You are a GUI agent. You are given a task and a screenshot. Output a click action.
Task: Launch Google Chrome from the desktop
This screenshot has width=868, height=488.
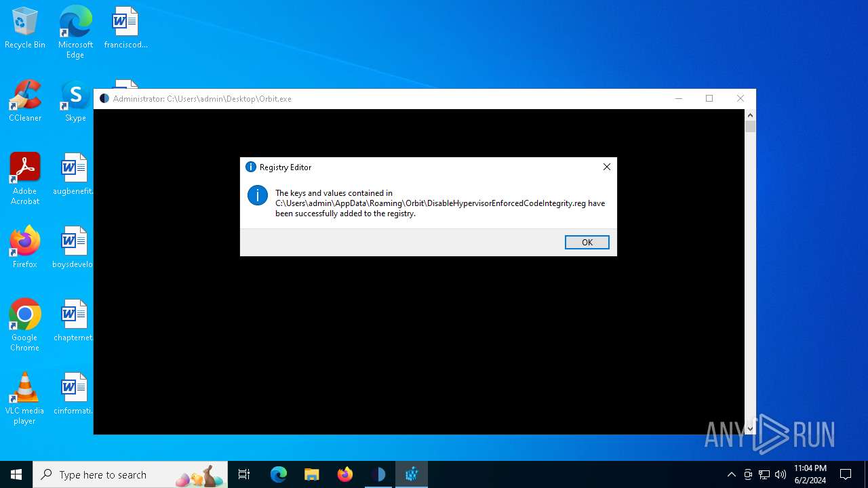[x=25, y=325]
